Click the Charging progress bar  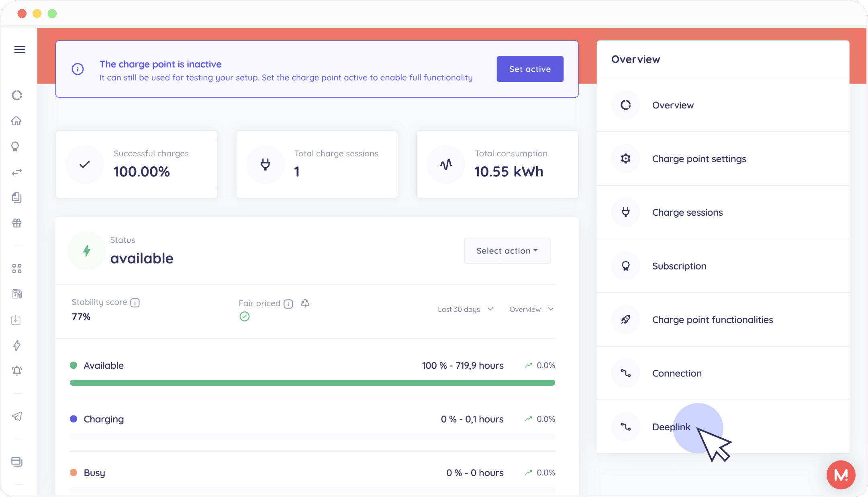coord(312,436)
